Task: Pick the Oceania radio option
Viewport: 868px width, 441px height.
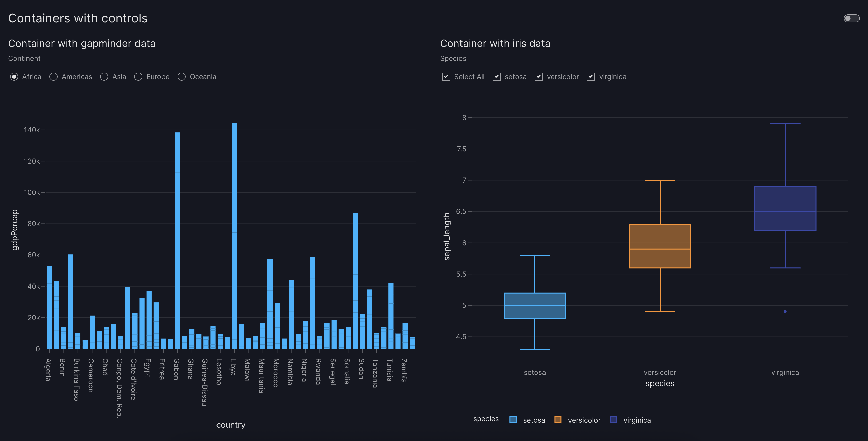Action: pyautogui.click(x=182, y=77)
